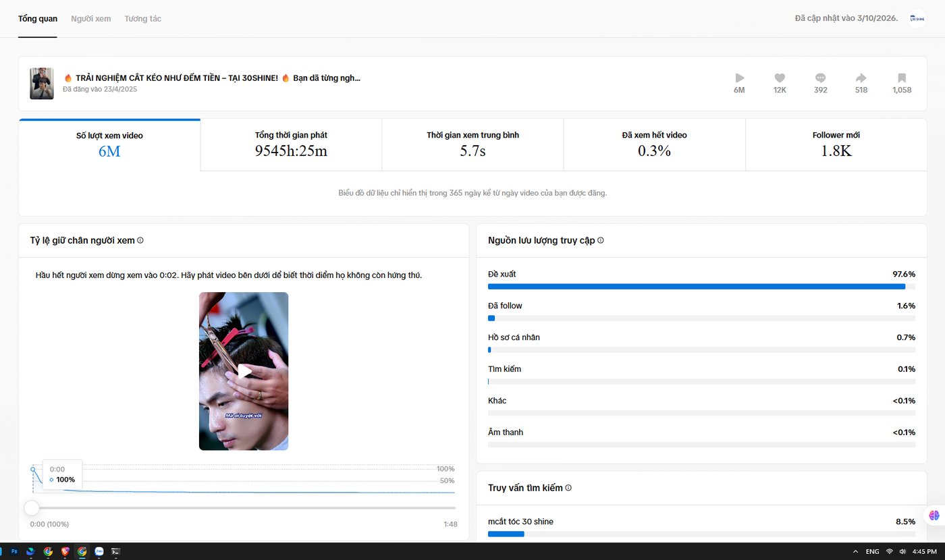Click info icon next to Tỷ lệ giữ chân người xem

coord(140,240)
